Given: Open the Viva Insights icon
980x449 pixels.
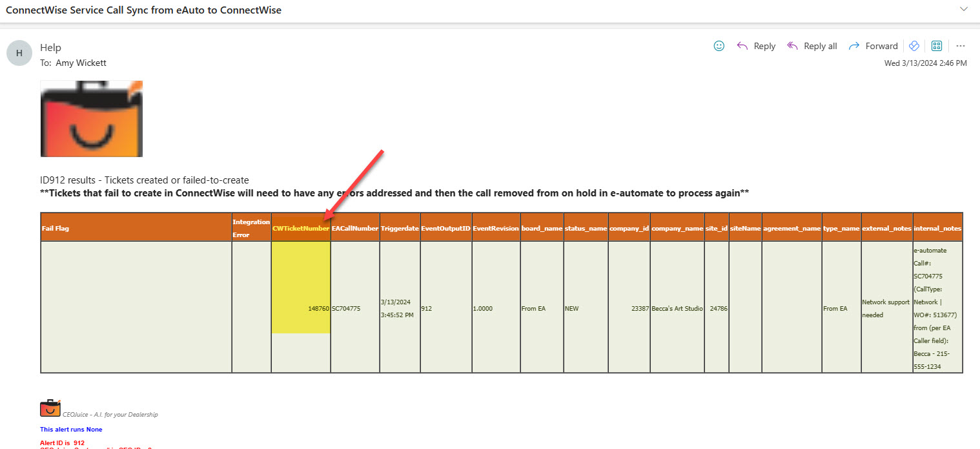Looking at the screenshot, I should (914, 46).
